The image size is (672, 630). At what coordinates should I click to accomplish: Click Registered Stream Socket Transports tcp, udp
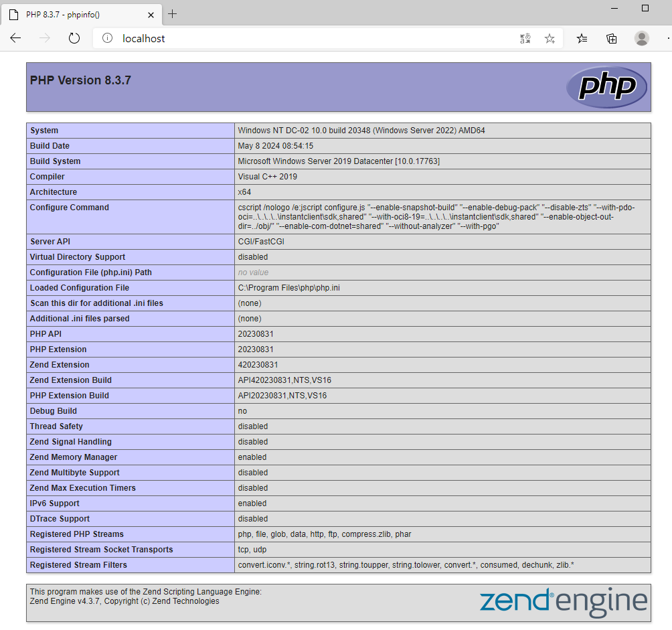point(252,550)
